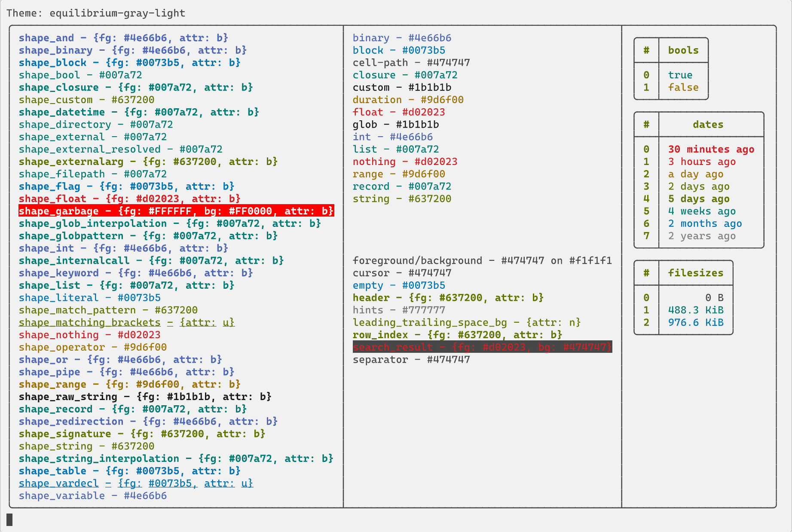Select underlined shape_matching_brackets line
Viewport: 792px width, 532px height.
point(127,323)
